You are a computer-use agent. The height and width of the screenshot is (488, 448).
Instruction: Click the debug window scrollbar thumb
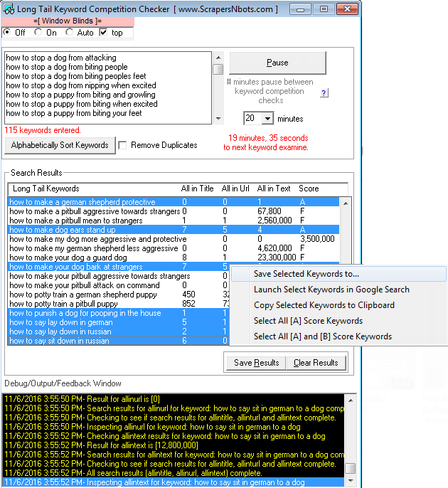pos(351,468)
